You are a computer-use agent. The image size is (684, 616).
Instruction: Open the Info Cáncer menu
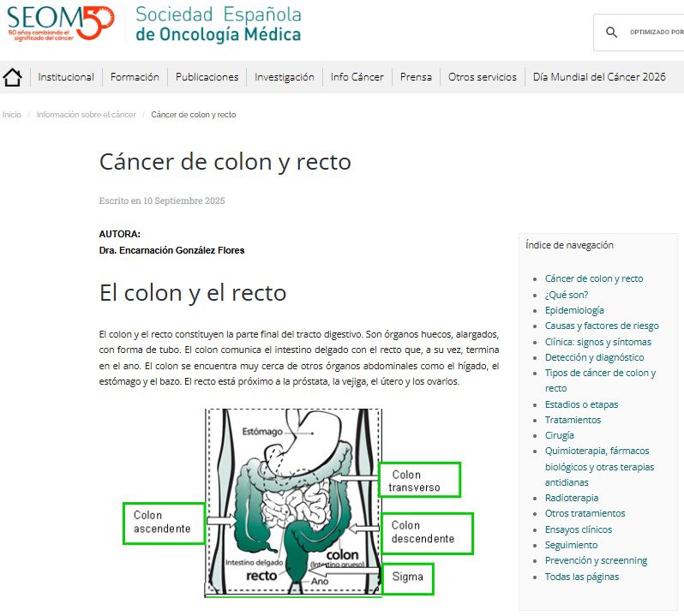tap(357, 77)
